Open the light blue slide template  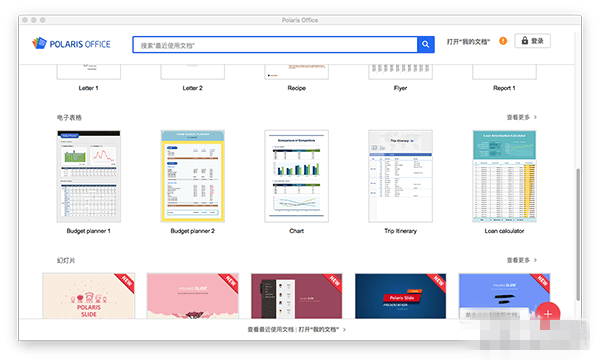504,296
